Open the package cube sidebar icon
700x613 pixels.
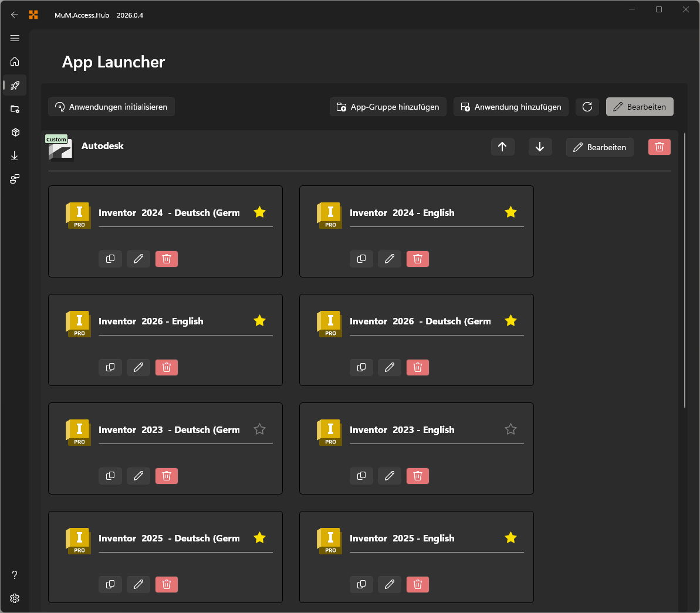(x=15, y=132)
